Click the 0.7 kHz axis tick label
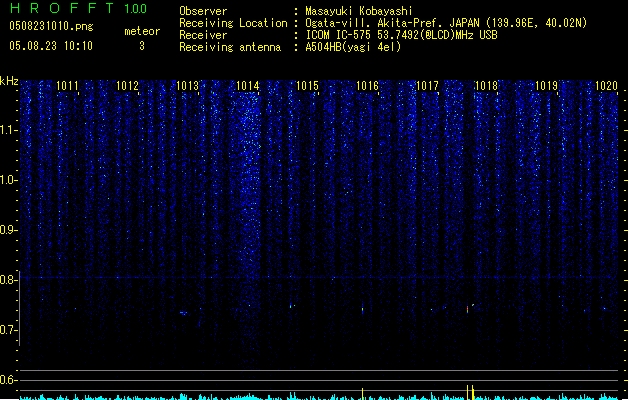Screen dimensions: 629x400 (8, 330)
